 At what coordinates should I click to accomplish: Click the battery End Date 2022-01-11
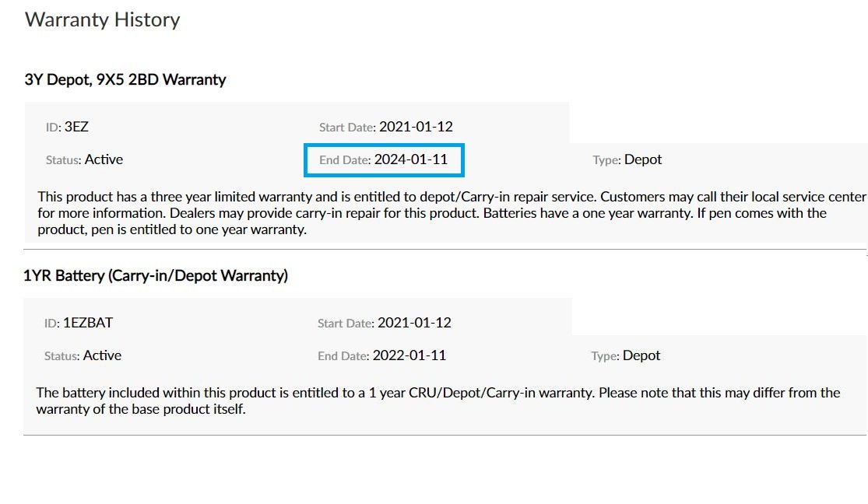(409, 355)
